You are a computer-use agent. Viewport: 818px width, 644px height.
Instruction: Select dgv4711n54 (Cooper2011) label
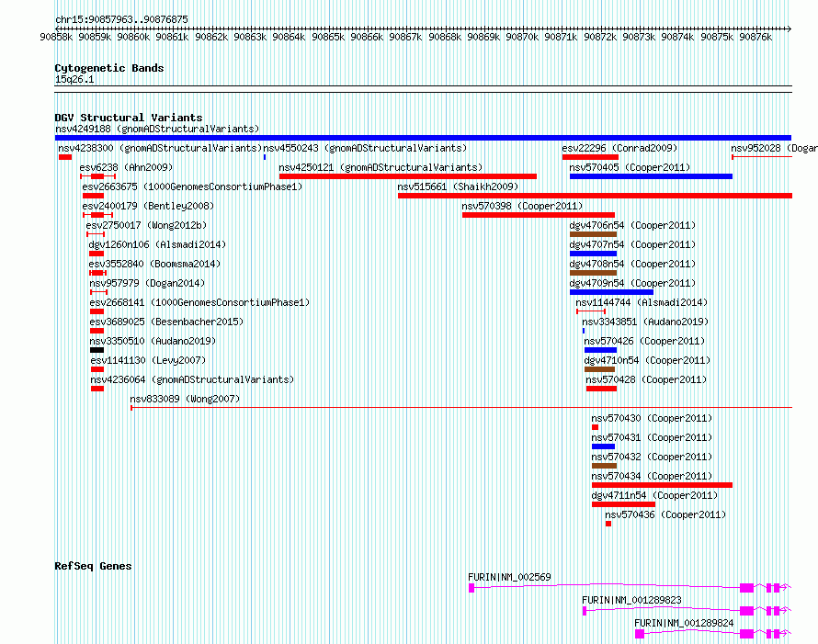click(654, 495)
